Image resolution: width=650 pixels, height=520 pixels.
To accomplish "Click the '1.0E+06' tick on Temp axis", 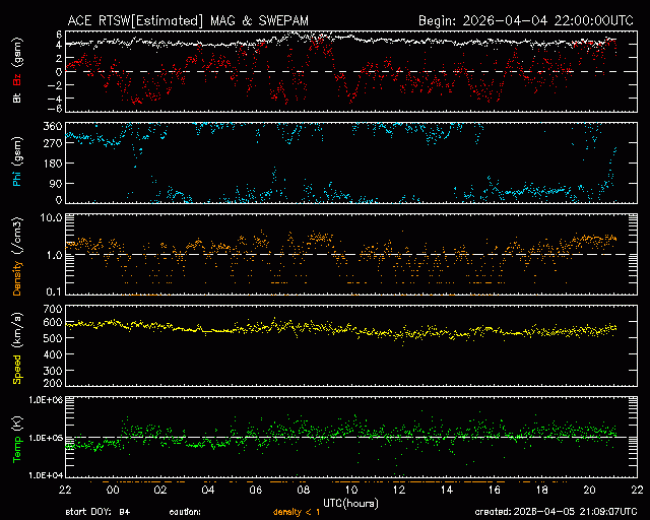I will [46, 400].
